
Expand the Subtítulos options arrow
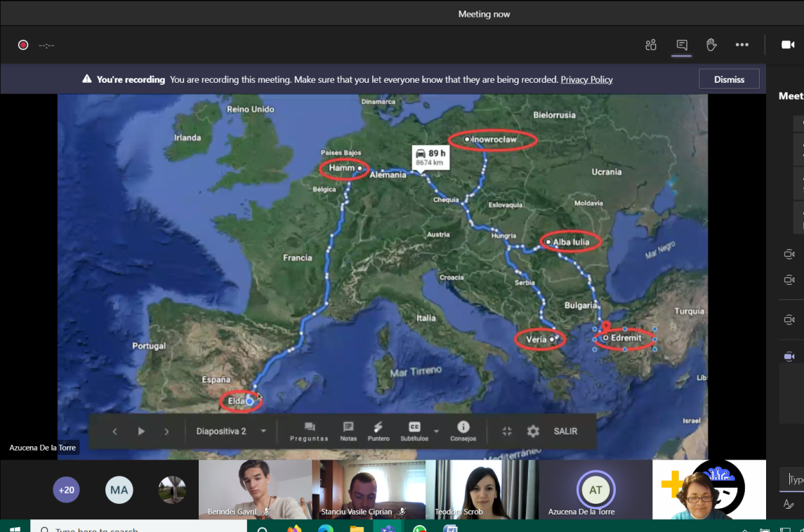pyautogui.click(x=436, y=432)
